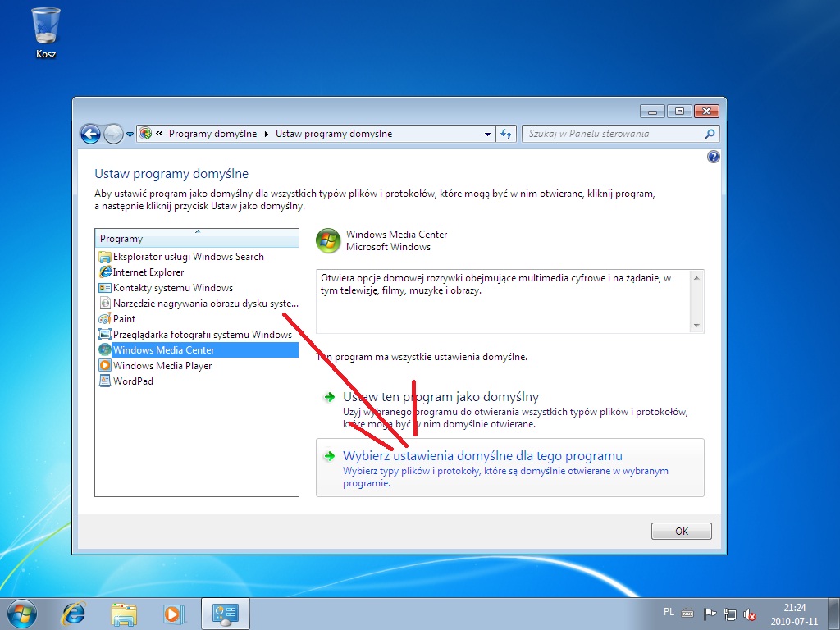Click the Kontakty systemu Windows list icon
The width and height of the screenshot is (840, 630).
click(x=105, y=288)
